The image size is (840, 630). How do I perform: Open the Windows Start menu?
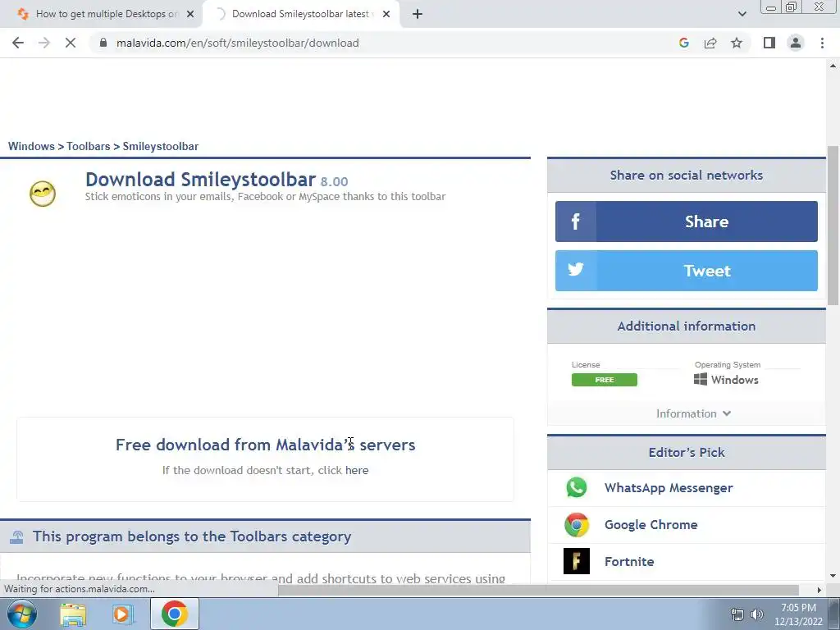(21, 614)
